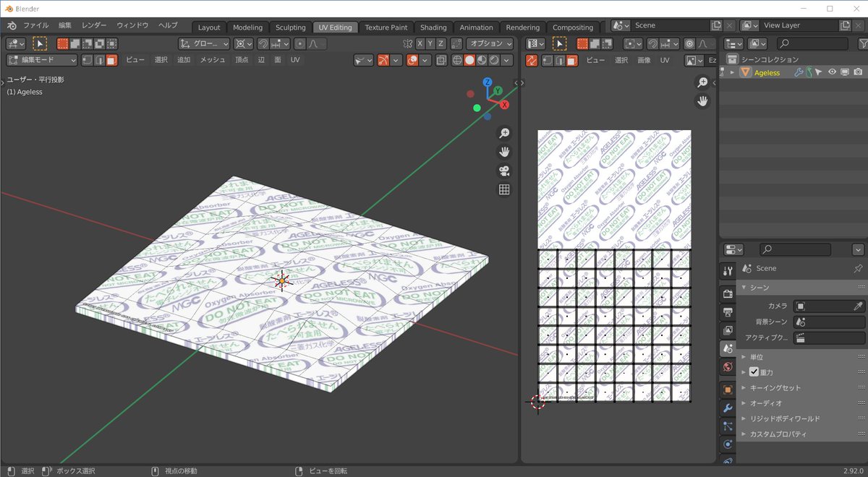Click the blue Z axis gizmo ball
The image size is (868, 477).
click(x=488, y=82)
